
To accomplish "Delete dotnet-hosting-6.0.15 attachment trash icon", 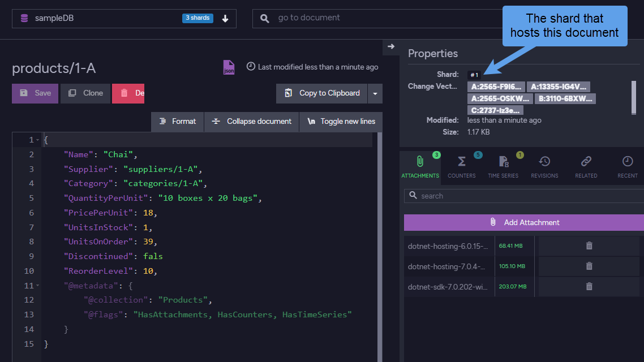I will click(x=589, y=246).
